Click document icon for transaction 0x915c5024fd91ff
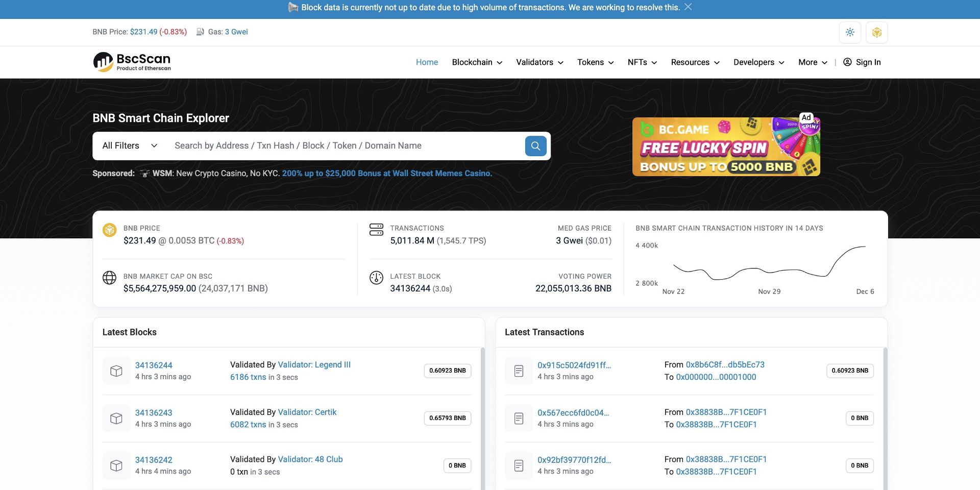 [519, 371]
